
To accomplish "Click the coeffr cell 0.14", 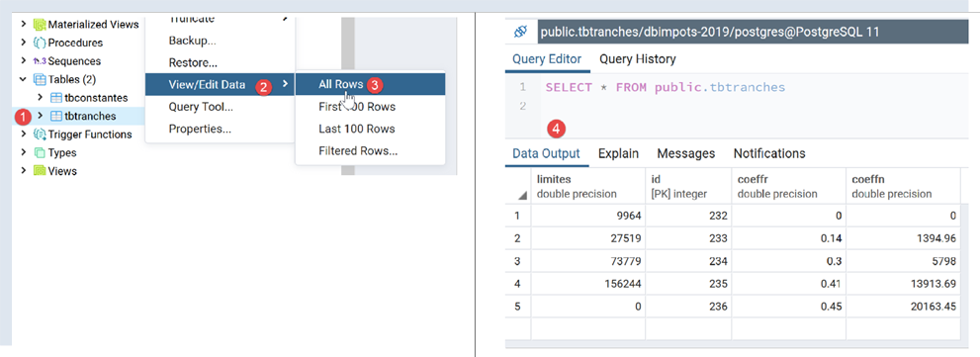I will tap(789, 238).
